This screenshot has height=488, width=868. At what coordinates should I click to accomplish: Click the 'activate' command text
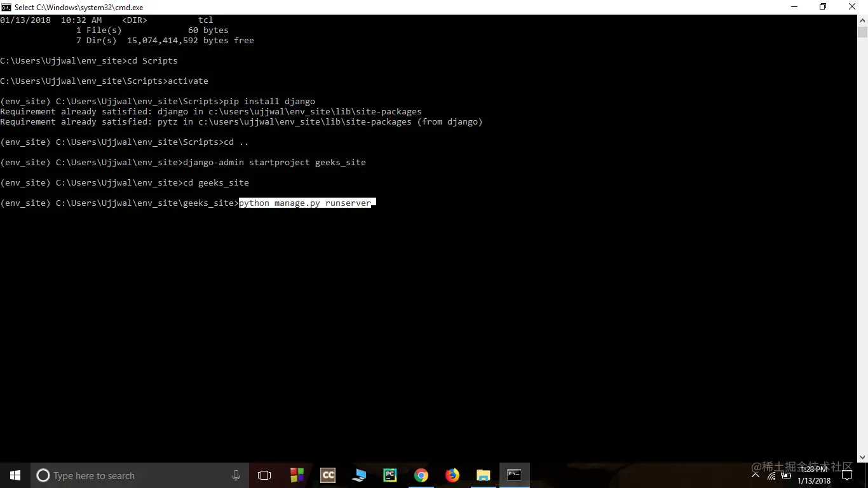pos(188,81)
